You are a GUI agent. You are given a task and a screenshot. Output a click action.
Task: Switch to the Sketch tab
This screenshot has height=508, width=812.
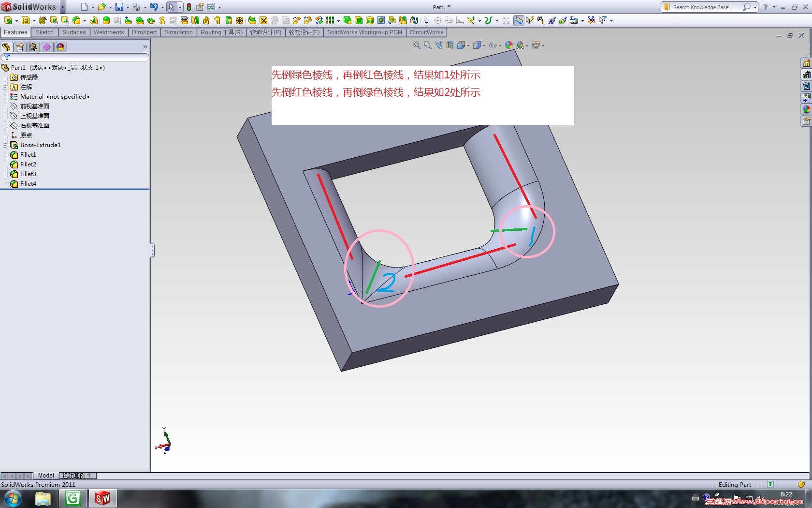[x=44, y=32]
